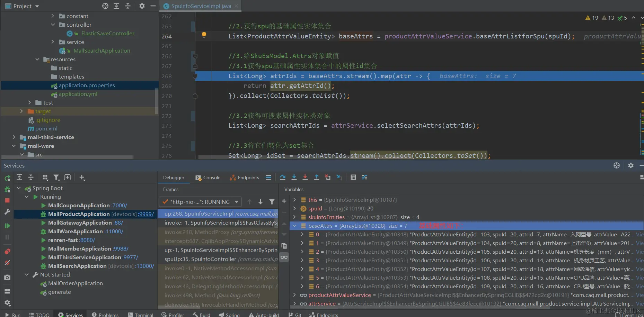Screen dimensions: 644x317
Task: Click the Step Out debugger icon
Action: click(x=317, y=177)
